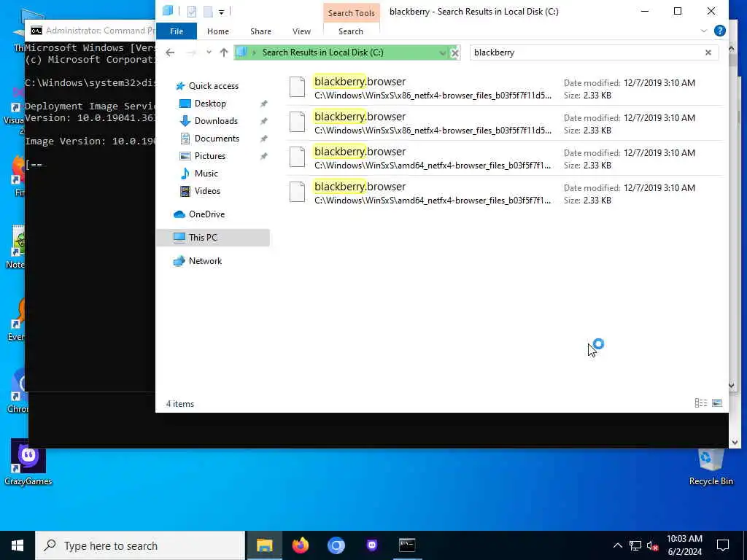
Task: Select first blackberry.browser x86 result
Action: (x=505, y=88)
